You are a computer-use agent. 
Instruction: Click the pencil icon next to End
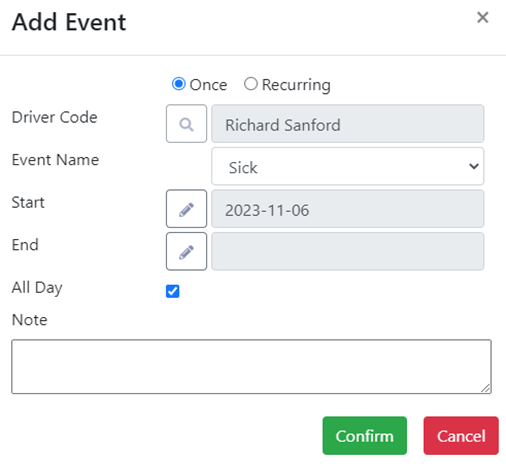pos(186,251)
